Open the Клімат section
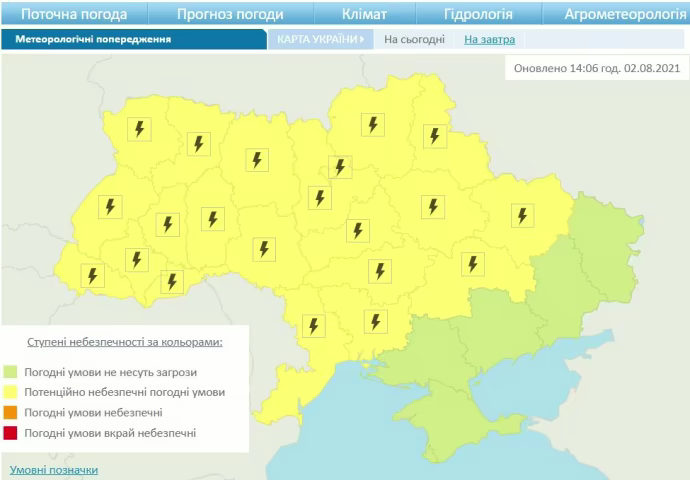This screenshot has height=480, width=690. (x=364, y=14)
